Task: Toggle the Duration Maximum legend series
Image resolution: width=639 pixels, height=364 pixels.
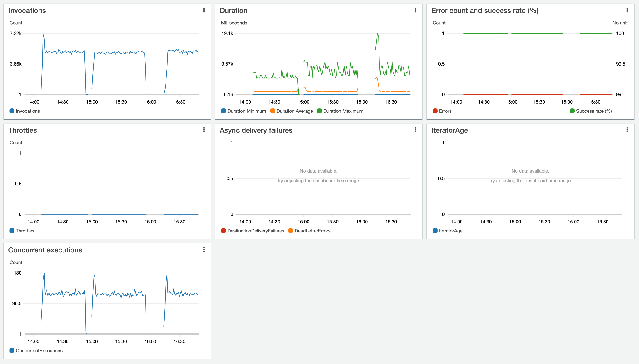Action: coord(343,111)
